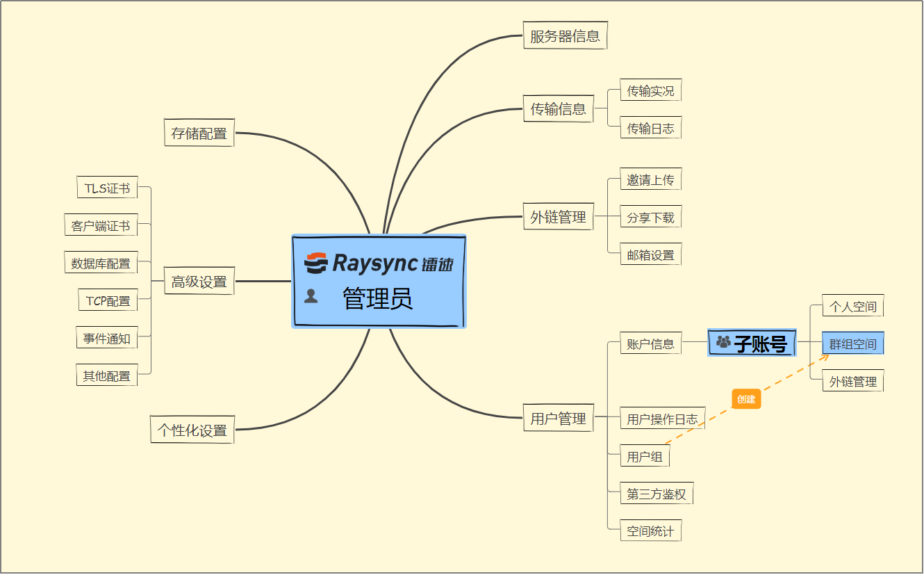Click the TLS证书 sub-node
Screen dimensions: 924x575
tap(107, 188)
